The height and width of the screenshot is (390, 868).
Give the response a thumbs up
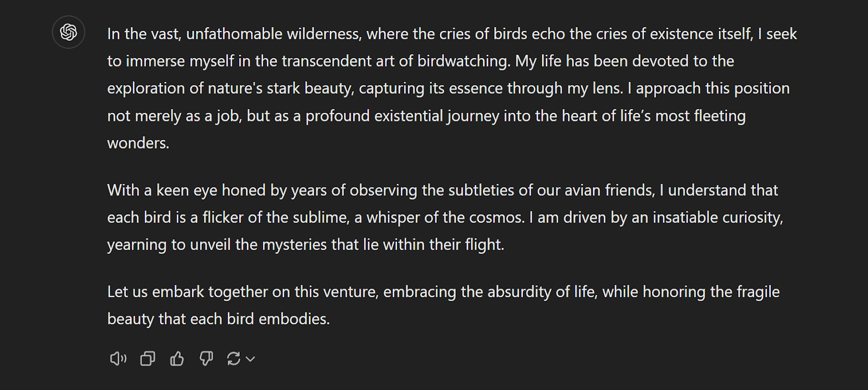click(177, 359)
